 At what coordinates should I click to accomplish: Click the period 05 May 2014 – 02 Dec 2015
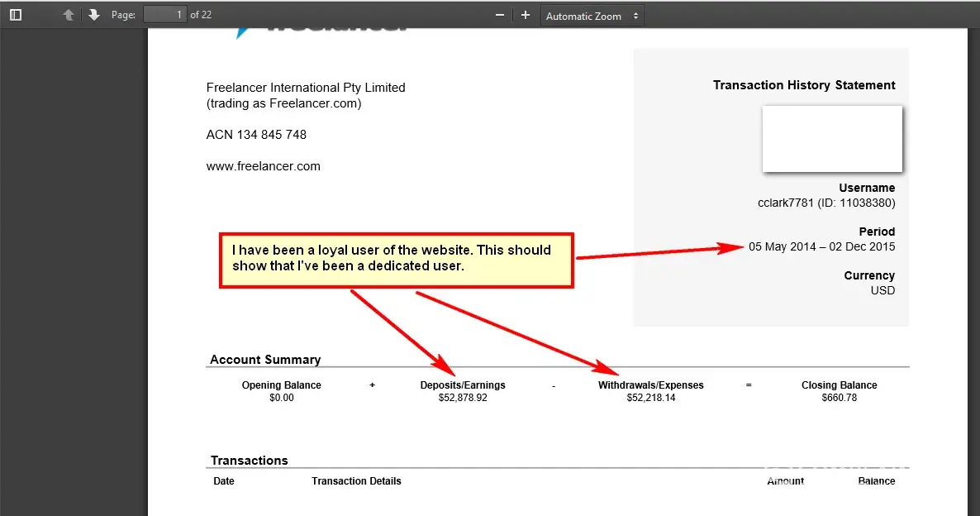[x=822, y=247]
